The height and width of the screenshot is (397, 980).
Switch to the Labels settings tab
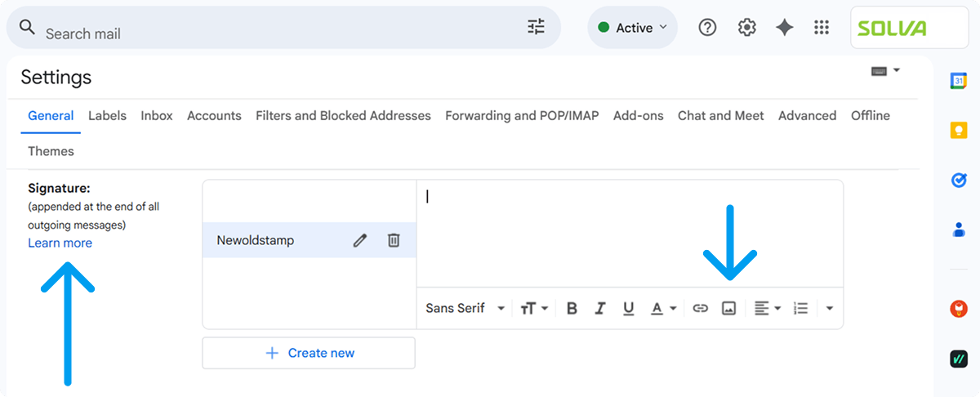(x=107, y=115)
